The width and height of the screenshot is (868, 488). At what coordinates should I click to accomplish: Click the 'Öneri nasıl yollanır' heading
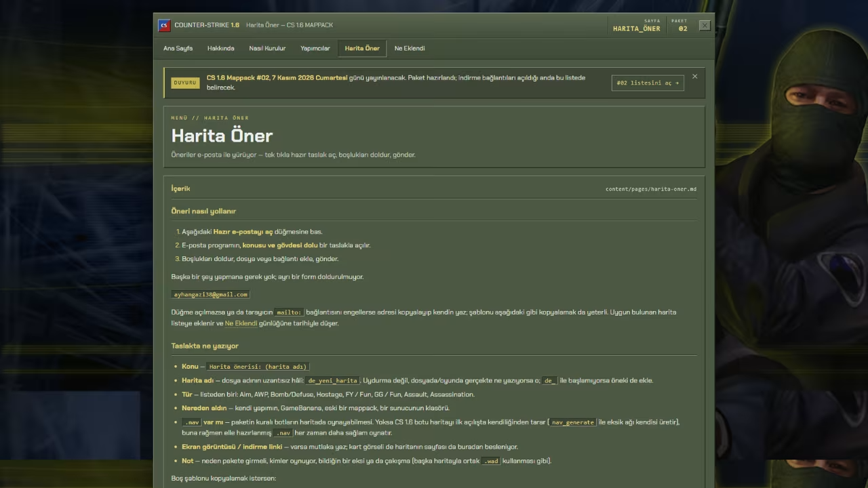coord(203,211)
